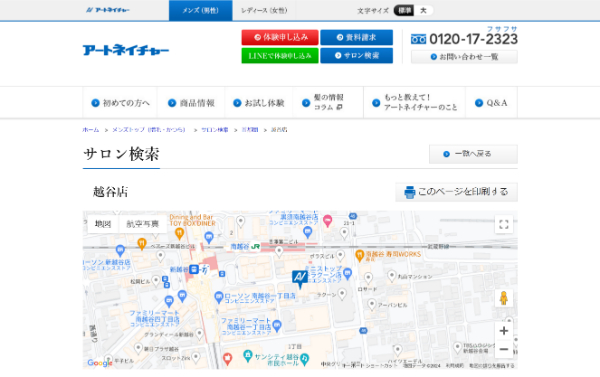Click the pink map pin near top

(x=327, y=220)
